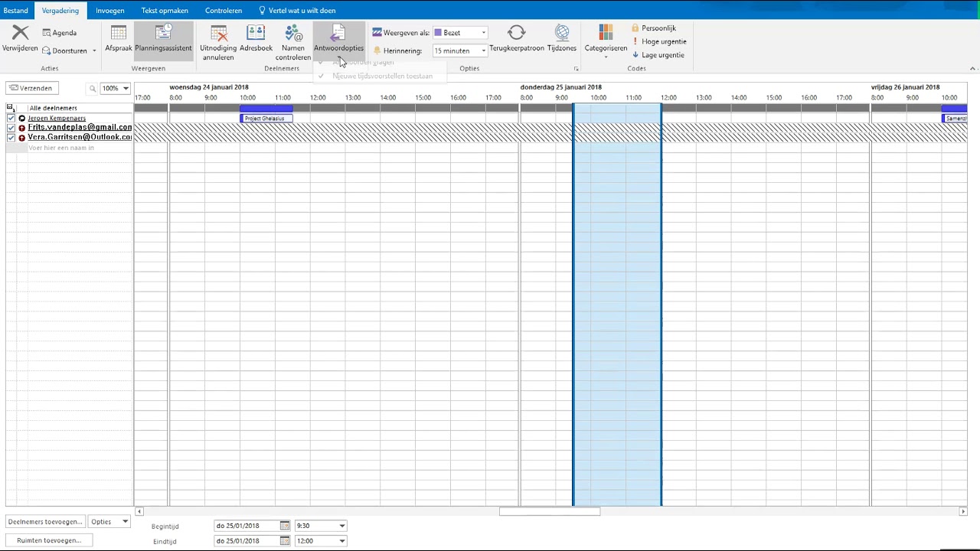Viewport: 980px width, 551px height.
Task: Click Uitnodiging annuleren icon
Action: click(x=218, y=34)
